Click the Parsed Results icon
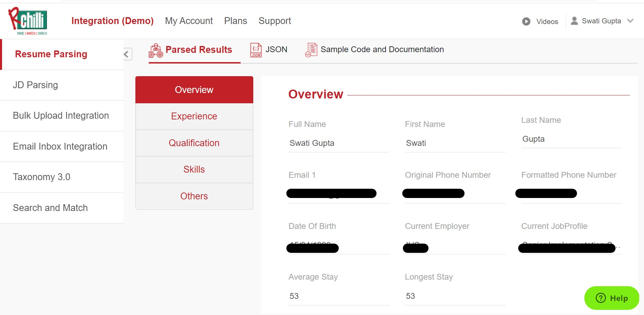The width and height of the screenshot is (644, 315). click(x=156, y=50)
